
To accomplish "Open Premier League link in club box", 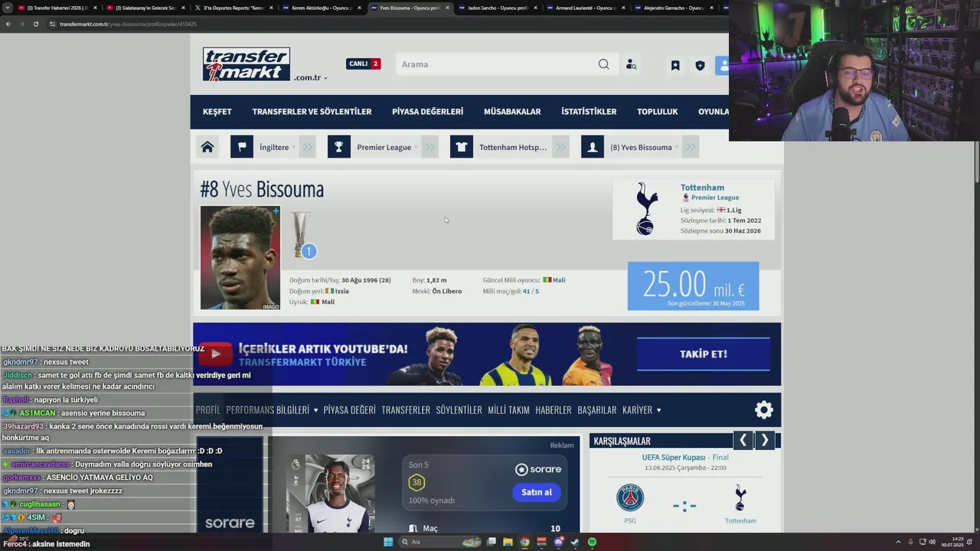I will 715,197.
